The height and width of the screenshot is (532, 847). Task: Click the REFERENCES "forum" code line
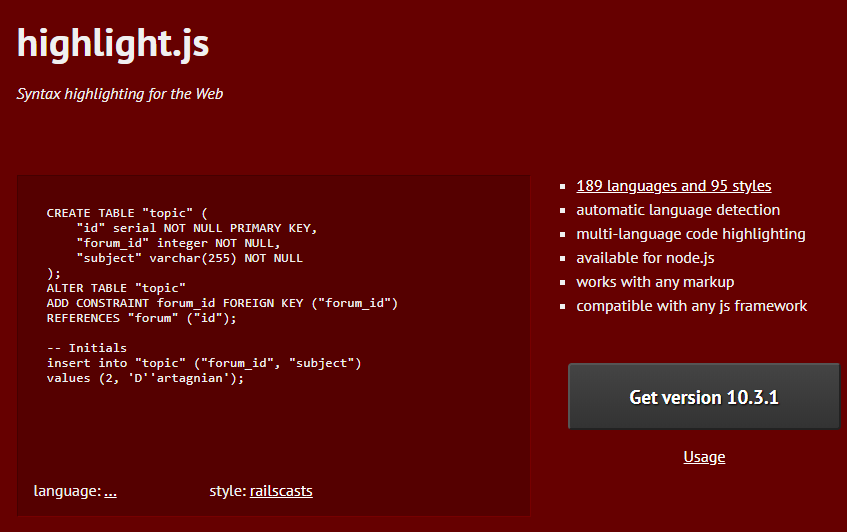tap(142, 318)
